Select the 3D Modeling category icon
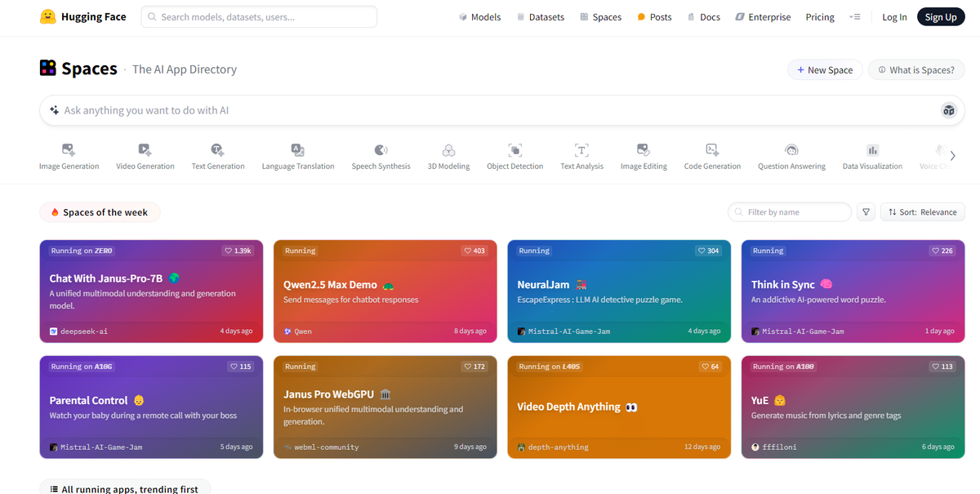 click(x=448, y=150)
